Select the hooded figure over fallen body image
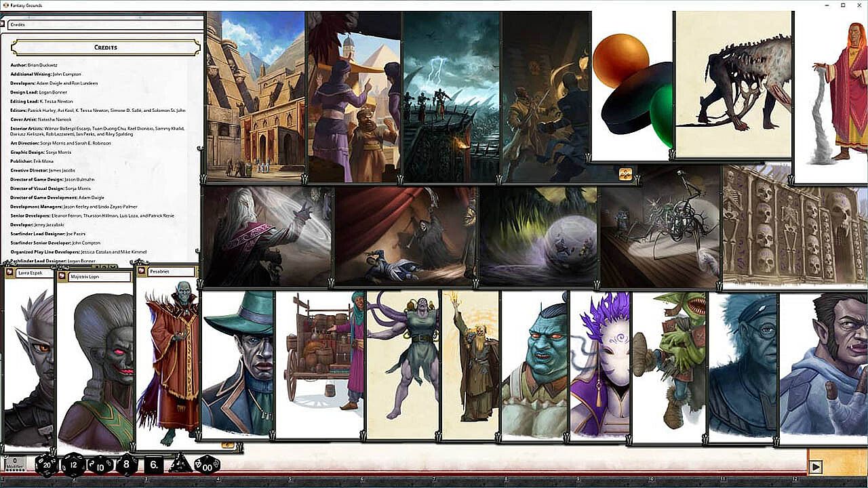Screen dimensions: 868x488 pyautogui.click(x=406, y=237)
